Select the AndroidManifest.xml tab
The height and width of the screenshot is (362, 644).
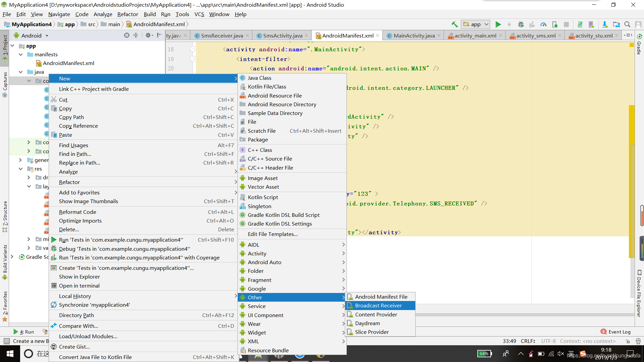[x=346, y=35]
